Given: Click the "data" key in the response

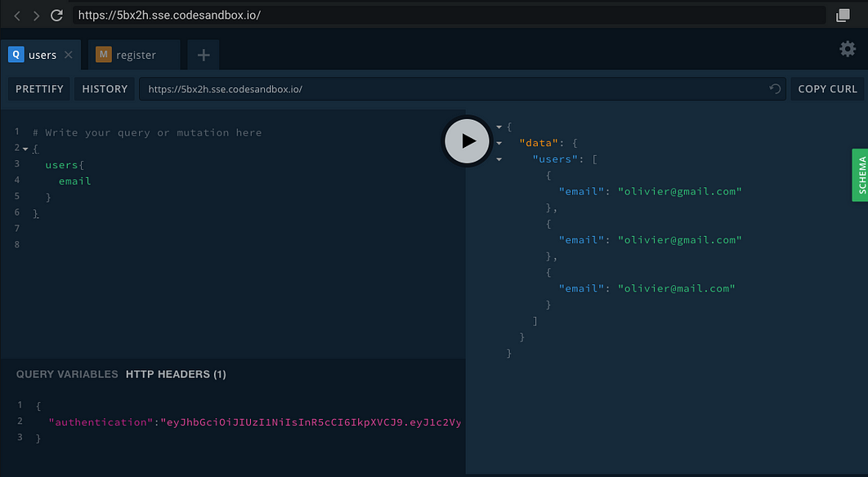Looking at the screenshot, I should click(x=539, y=143).
